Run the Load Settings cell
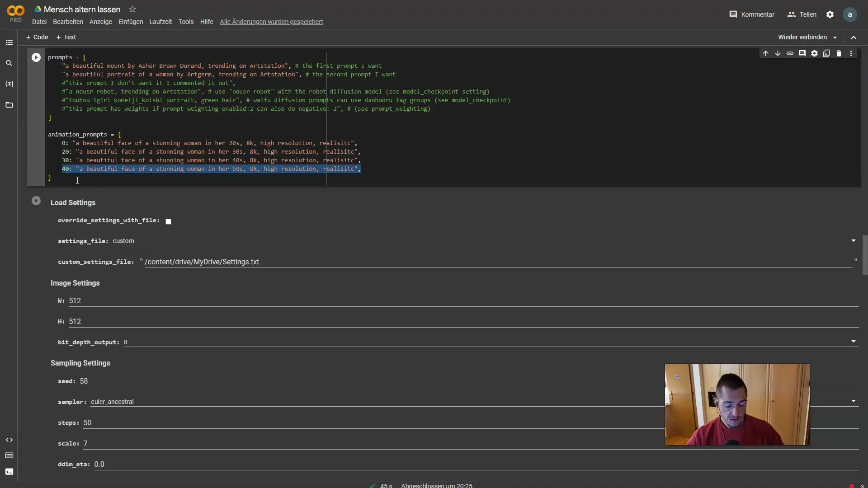The height and width of the screenshot is (488, 868). coord(36,201)
